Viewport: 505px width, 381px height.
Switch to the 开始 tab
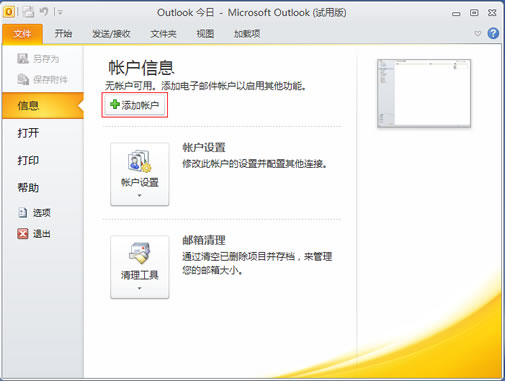click(x=63, y=34)
